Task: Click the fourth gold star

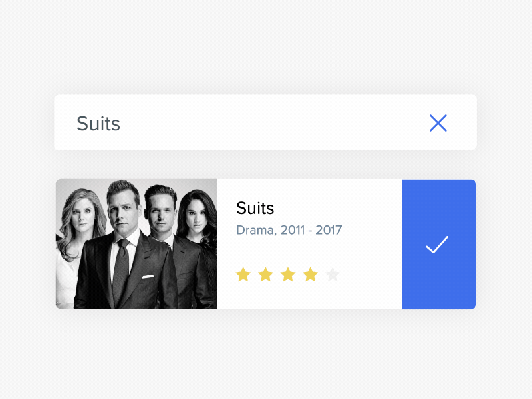Action: 311,274
